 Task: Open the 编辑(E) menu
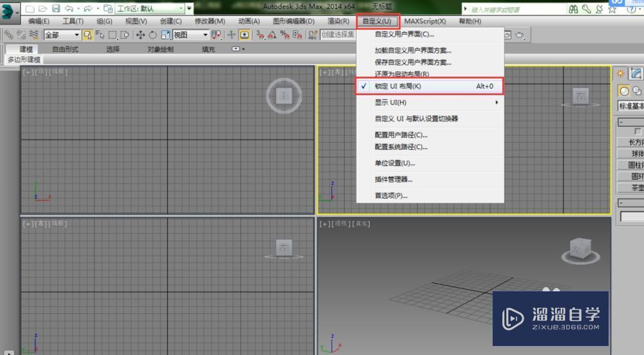(x=39, y=21)
